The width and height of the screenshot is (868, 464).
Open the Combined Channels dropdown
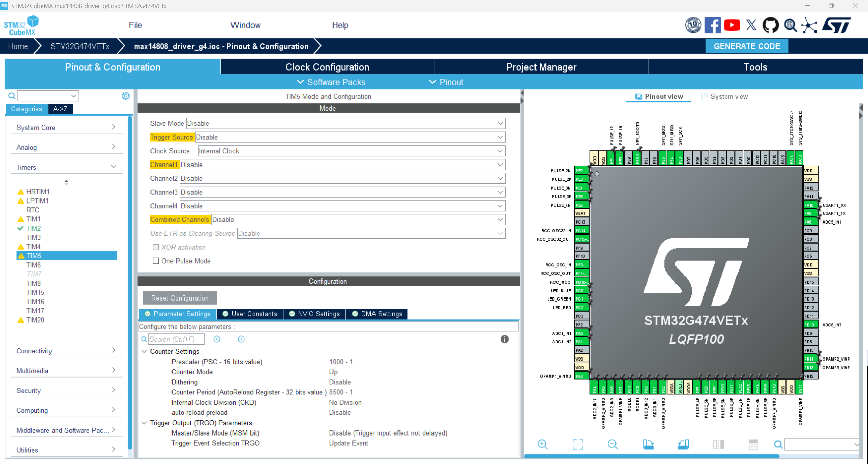pos(358,220)
